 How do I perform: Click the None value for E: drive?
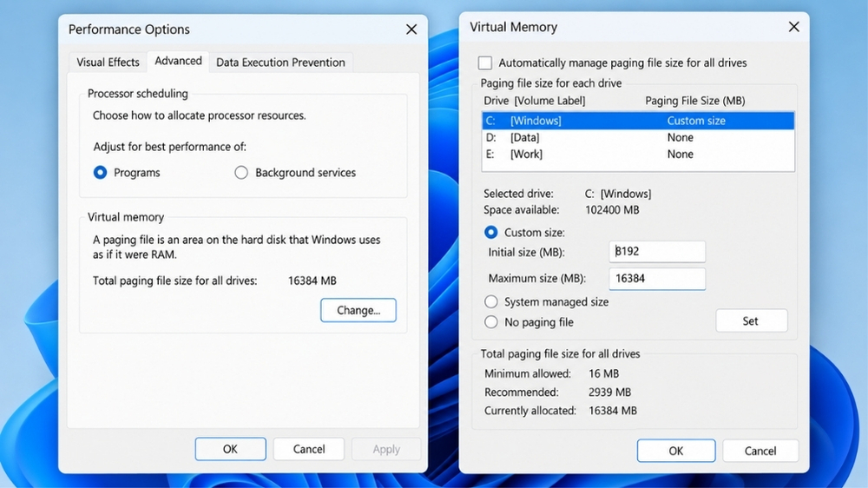click(x=680, y=154)
